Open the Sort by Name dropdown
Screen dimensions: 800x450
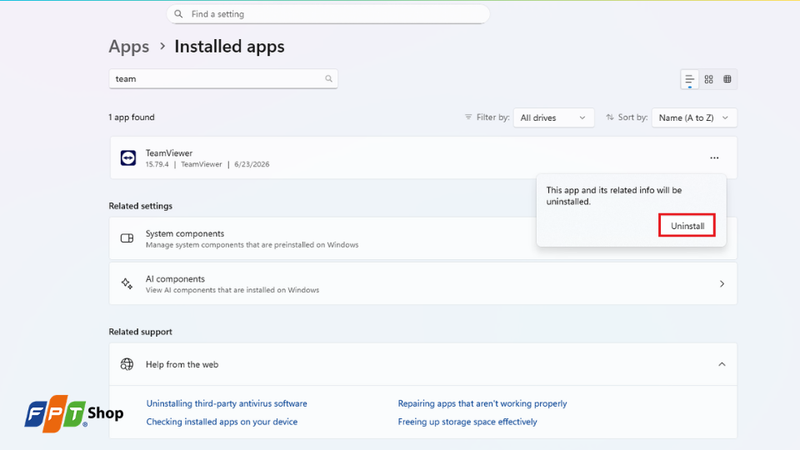click(x=694, y=118)
